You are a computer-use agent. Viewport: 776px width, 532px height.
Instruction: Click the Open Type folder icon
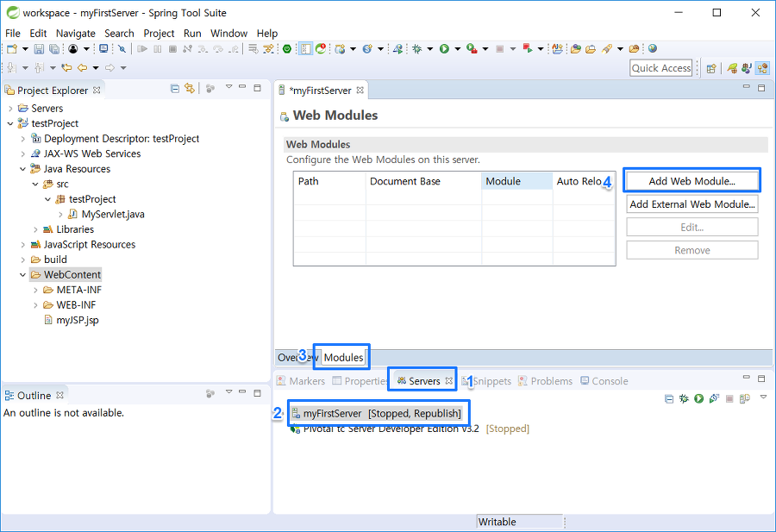click(x=576, y=48)
